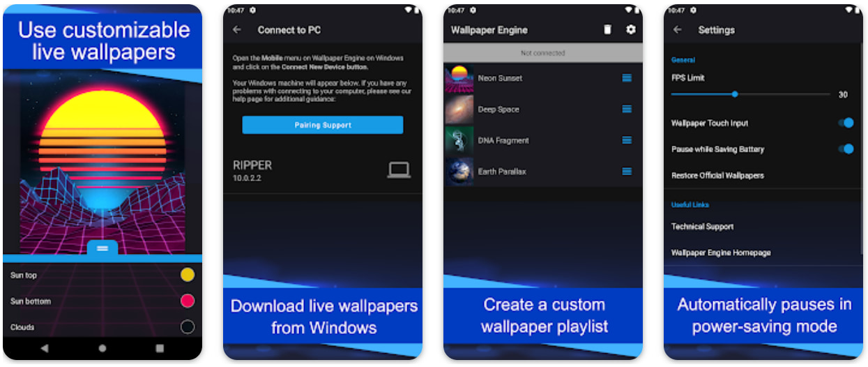
Task: Tap the Not connected status bar
Action: [543, 53]
